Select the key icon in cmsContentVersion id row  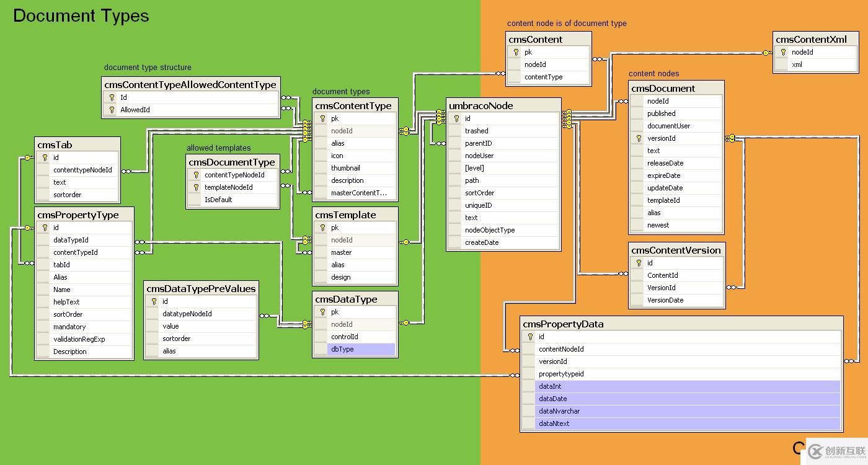point(639,263)
